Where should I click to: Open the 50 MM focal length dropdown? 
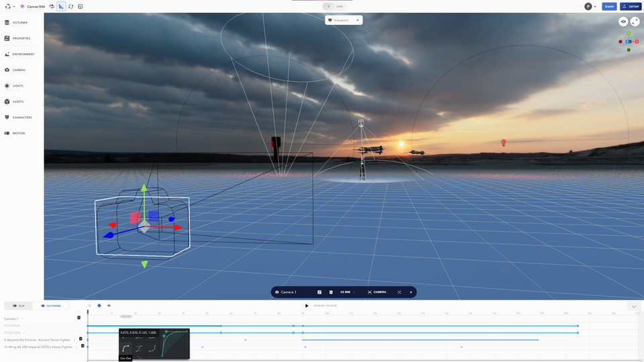[347, 292]
